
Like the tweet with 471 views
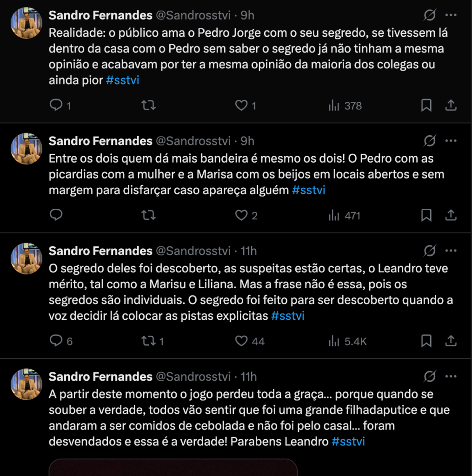pyautogui.click(x=241, y=215)
